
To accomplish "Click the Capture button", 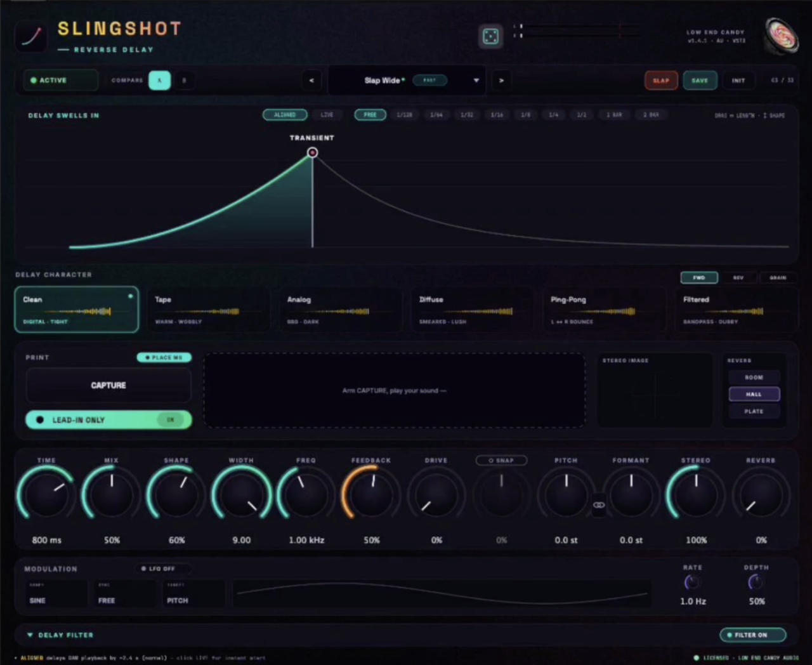I will tap(108, 385).
